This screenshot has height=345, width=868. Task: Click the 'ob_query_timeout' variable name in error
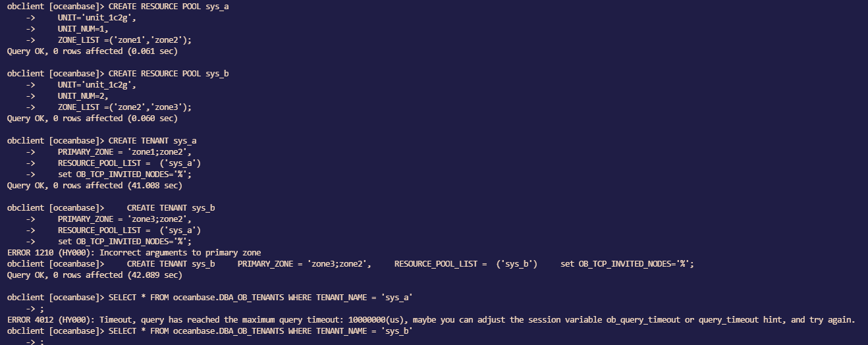point(643,320)
